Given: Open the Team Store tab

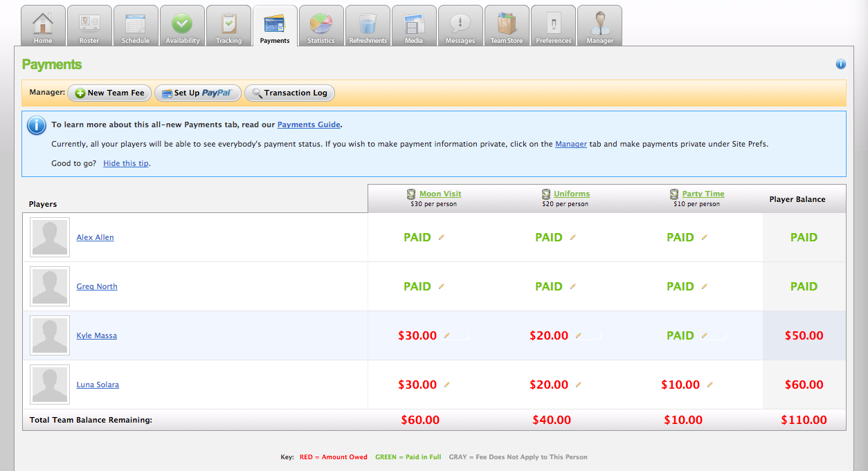Looking at the screenshot, I should 507,26.
